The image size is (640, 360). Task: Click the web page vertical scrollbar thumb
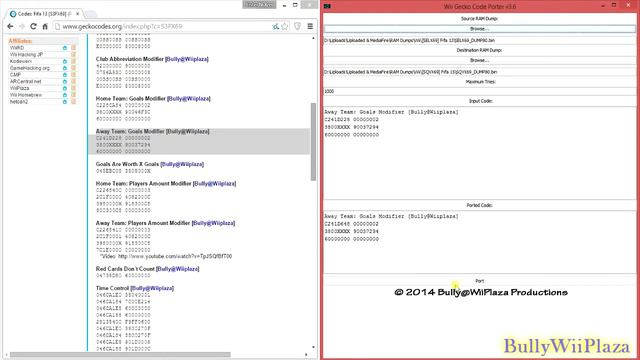[x=313, y=142]
